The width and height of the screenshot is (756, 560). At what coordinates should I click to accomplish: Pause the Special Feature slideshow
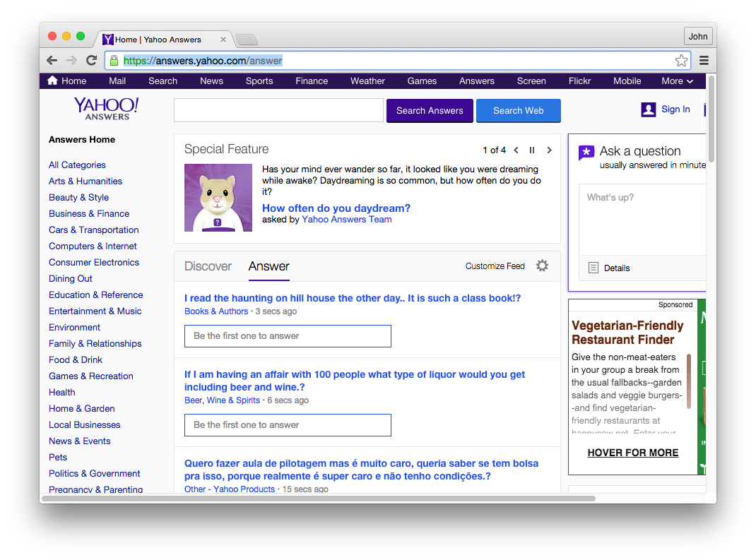point(532,150)
